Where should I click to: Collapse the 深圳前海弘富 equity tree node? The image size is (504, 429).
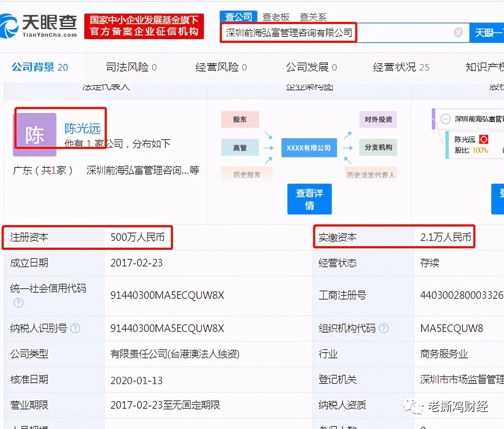click(445, 119)
